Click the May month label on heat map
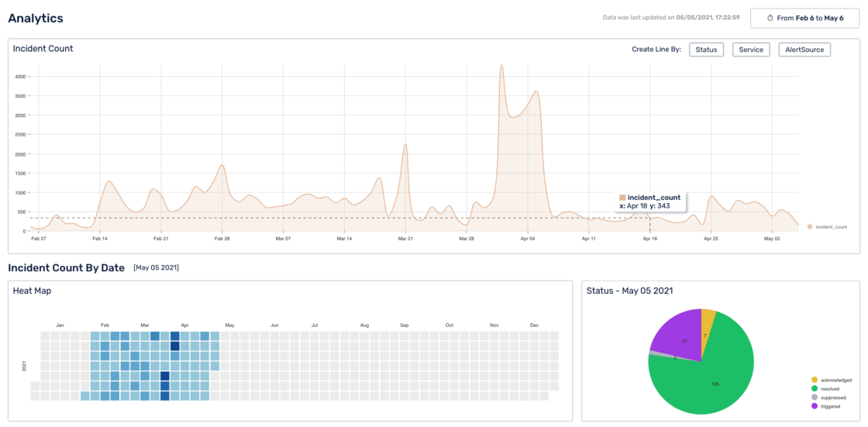This screenshot has height=427, width=868. click(229, 325)
